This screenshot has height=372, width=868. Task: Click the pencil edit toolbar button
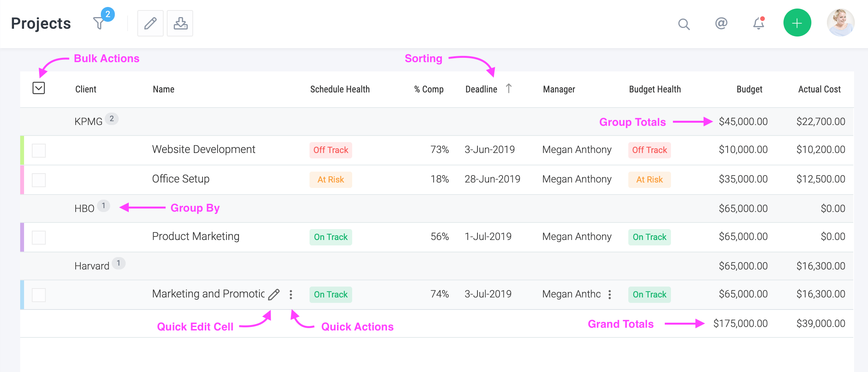(x=150, y=23)
